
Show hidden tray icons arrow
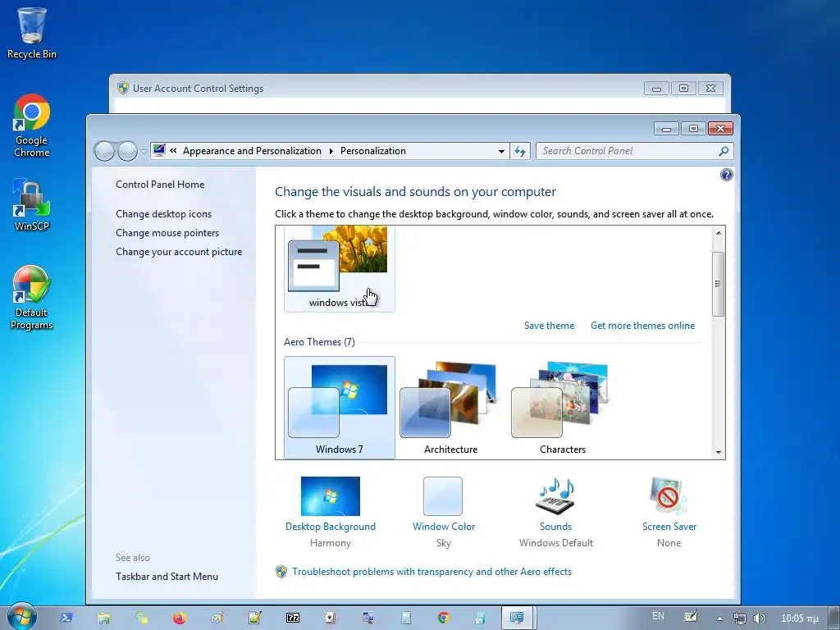[720, 619]
